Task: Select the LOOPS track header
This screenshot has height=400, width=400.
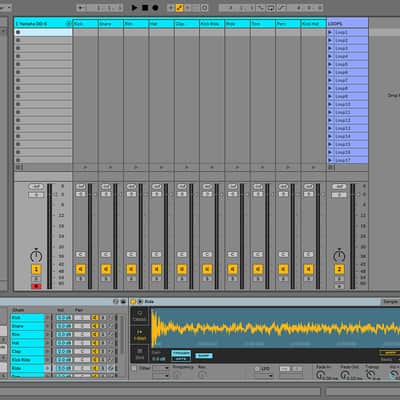Action: coord(347,24)
